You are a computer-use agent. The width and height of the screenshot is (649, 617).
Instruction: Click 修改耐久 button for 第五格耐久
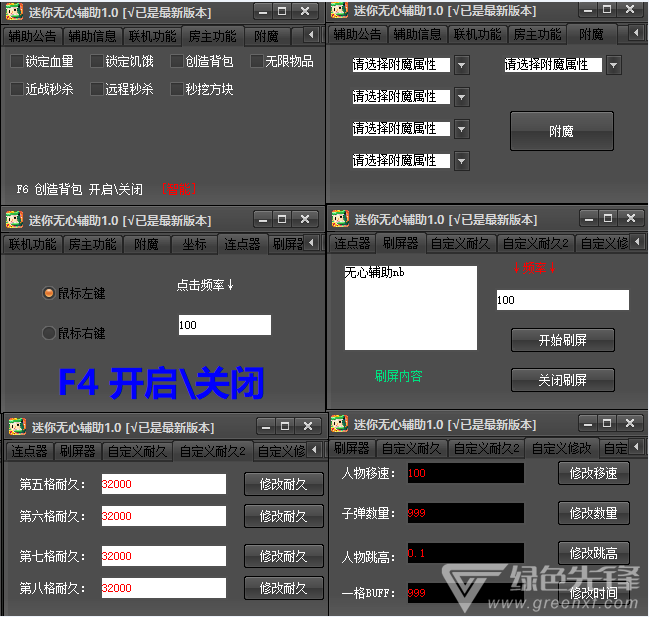(284, 484)
